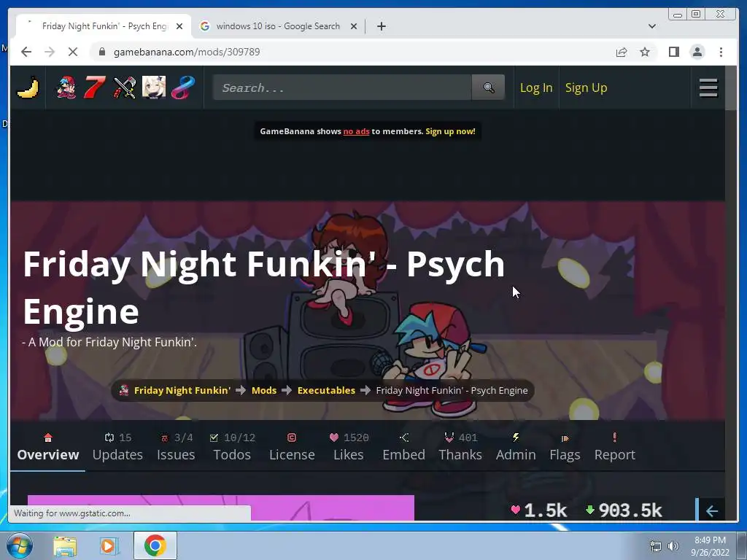Share this page icon in address bar
This screenshot has height=560, width=747.
622,52
